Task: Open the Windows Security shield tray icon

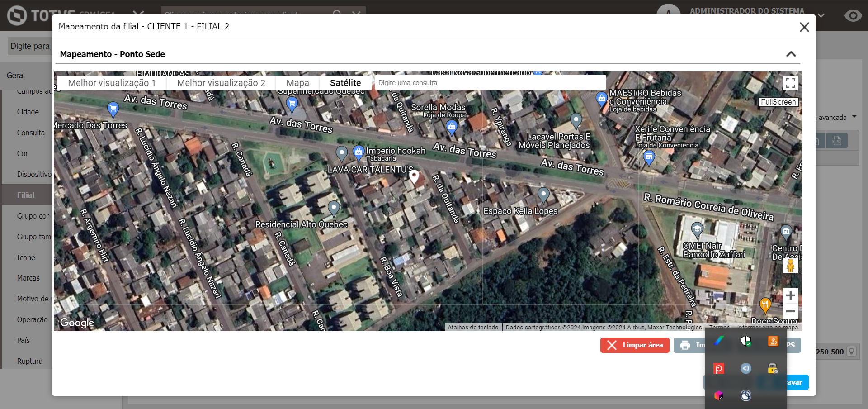Action: coord(746,341)
